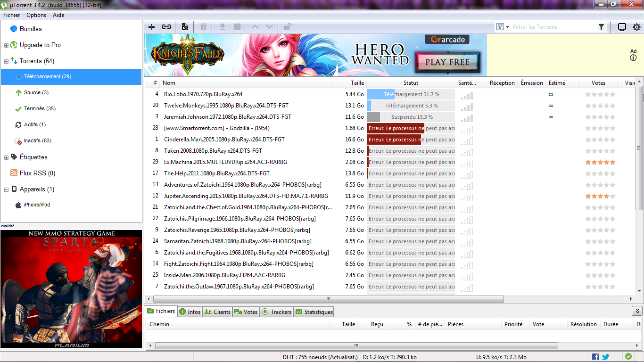The height and width of the screenshot is (362, 644).
Task: Open the Aide menu
Action: 58,15
